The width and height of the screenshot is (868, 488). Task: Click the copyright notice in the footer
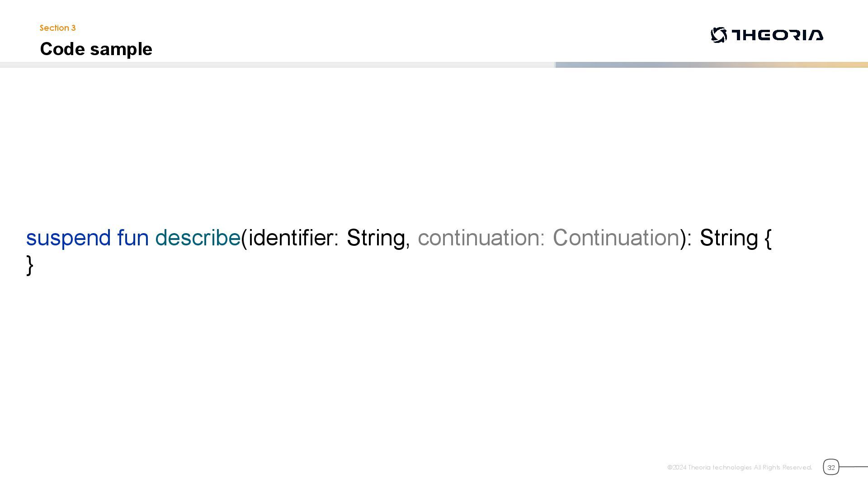click(739, 467)
